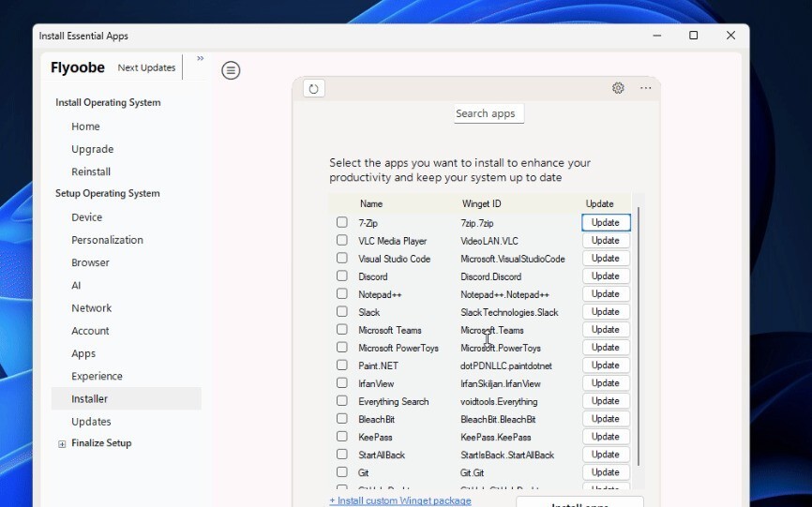
Task: Expand the Finalize Setup tree node
Action: 62,444
